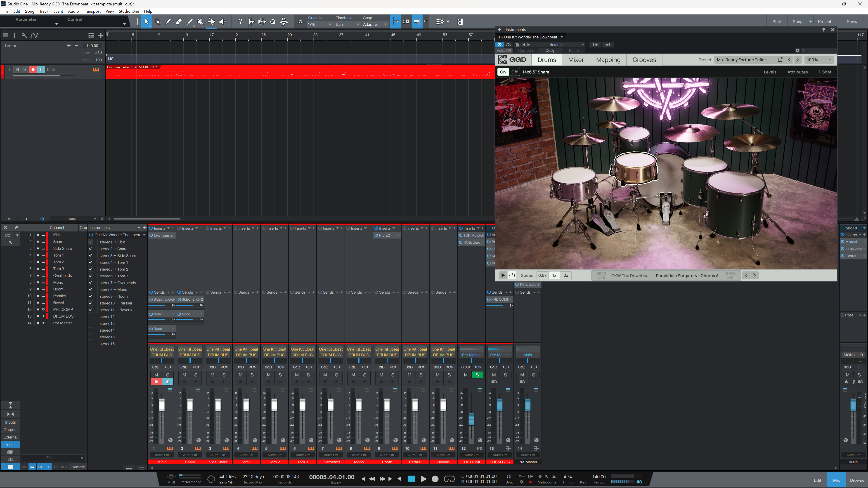Activate the Mute tool
The height and width of the screenshot is (488, 868).
[201, 21]
